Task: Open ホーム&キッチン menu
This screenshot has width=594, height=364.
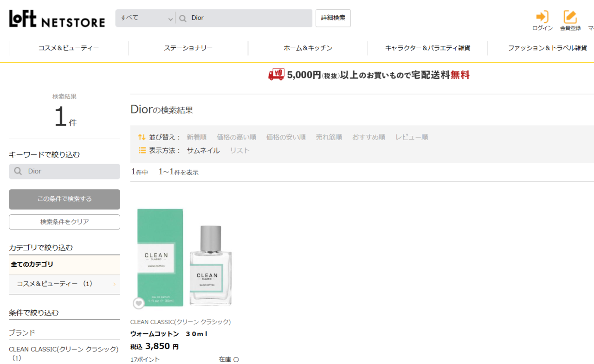Action: tap(308, 48)
